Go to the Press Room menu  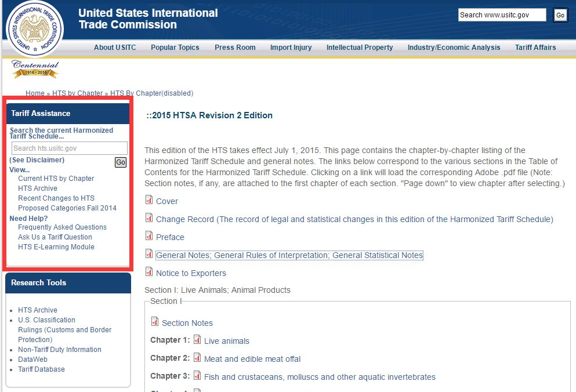[235, 48]
